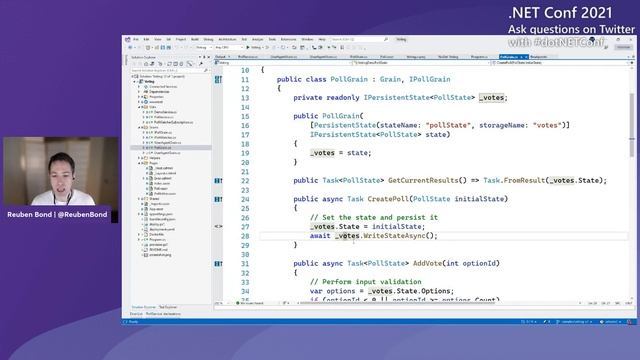This screenshot has width=640, height=360.
Task: Select Dockerfile in Solution Explorer
Action: click(x=157, y=234)
